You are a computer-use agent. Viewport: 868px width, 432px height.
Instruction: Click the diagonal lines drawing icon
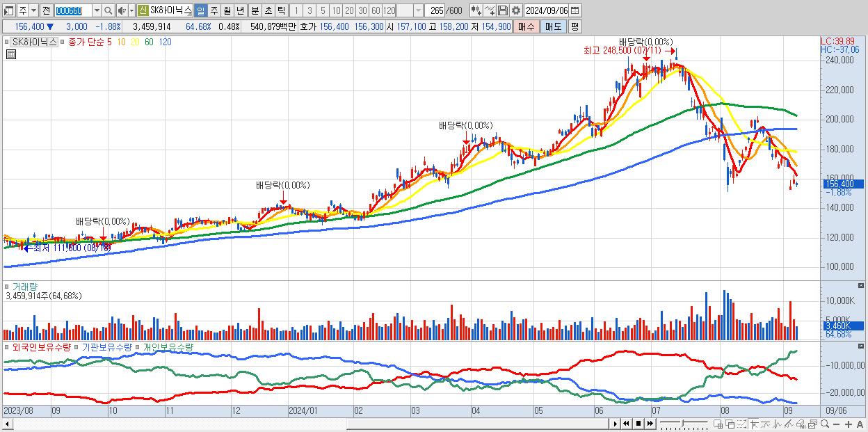789,424
